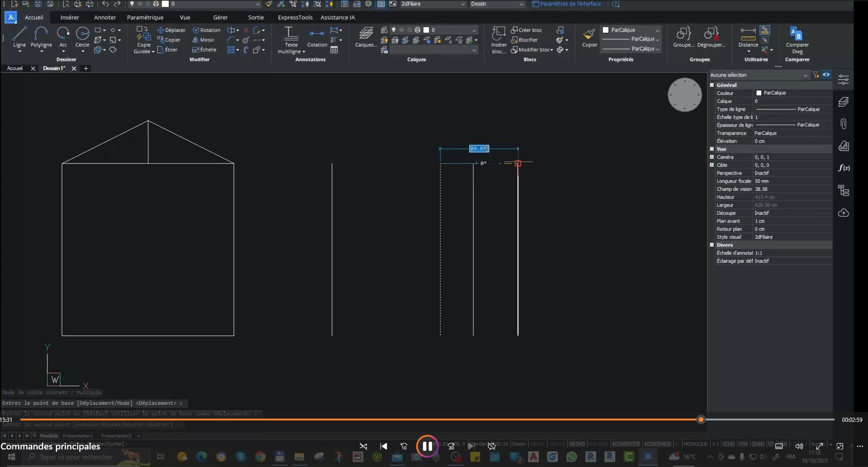Toggle ORTHO mode in status bar
The image size is (868, 467).
[x=576, y=444]
